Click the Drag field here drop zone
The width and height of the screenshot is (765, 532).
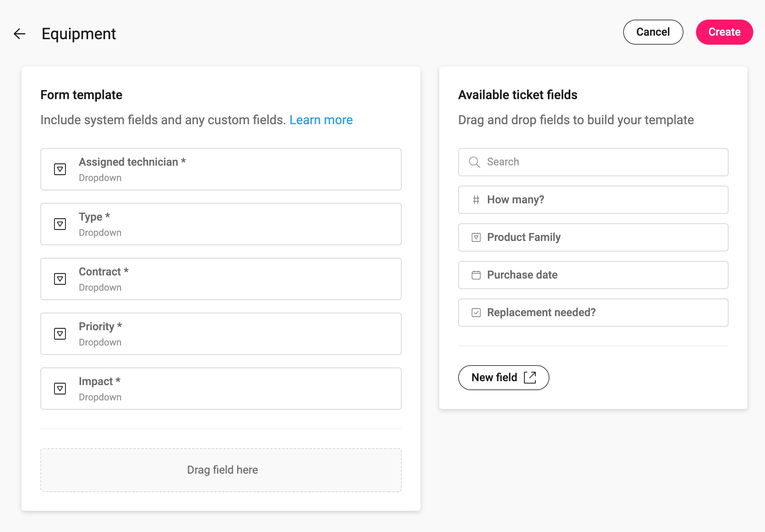click(x=221, y=470)
